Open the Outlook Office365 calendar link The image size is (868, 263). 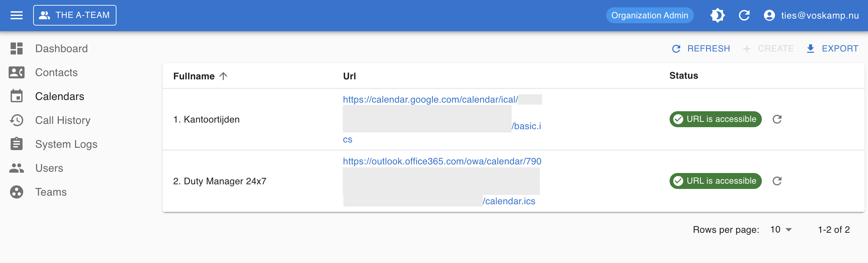pyautogui.click(x=442, y=161)
